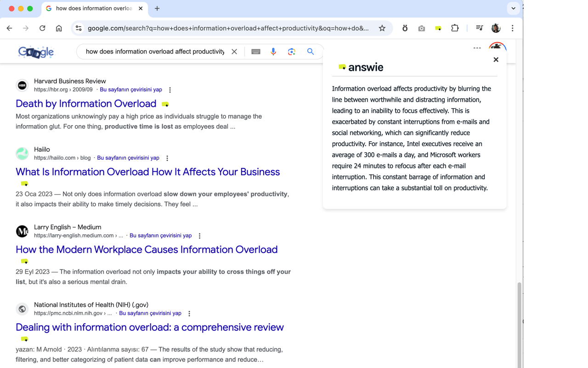Image resolution: width=588 pixels, height=368 pixels.
Task: Click the NIH globe favicon
Action: [x=22, y=309]
